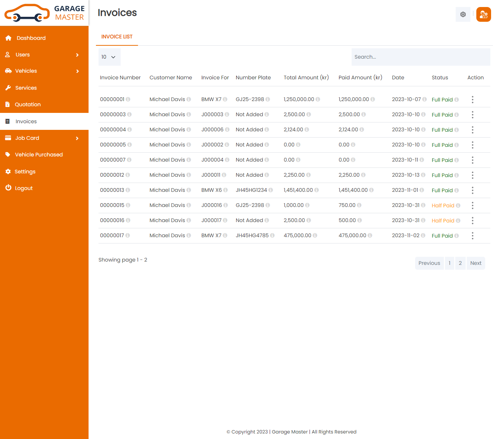The height and width of the screenshot is (439, 504).
Task: Click date 2023-10-13
Action: tap(405, 175)
